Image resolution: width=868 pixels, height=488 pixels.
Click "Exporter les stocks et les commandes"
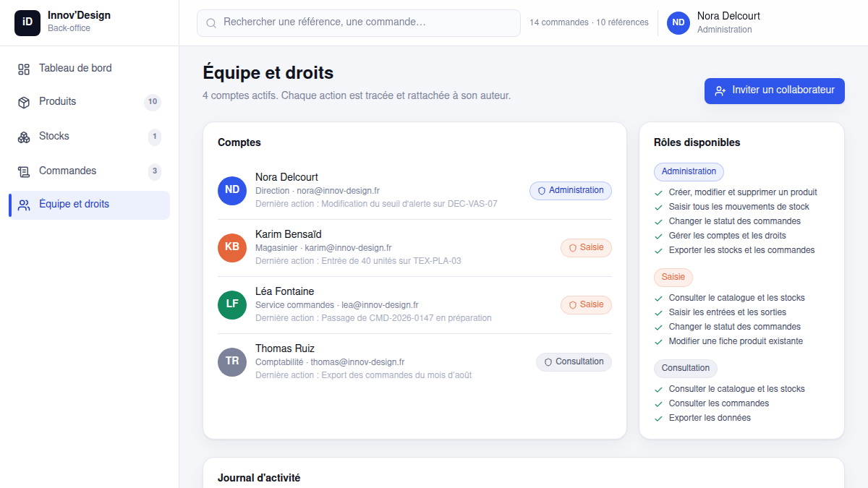(742, 251)
